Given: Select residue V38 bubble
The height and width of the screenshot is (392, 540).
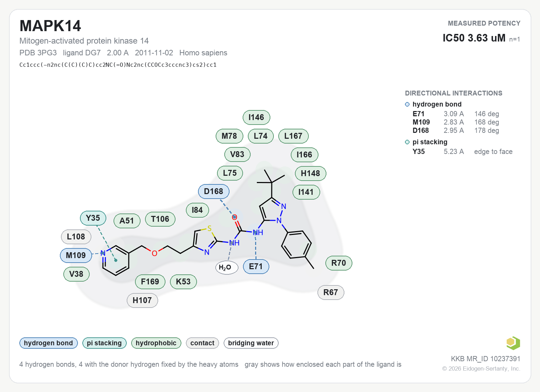Looking at the screenshot, I should click(x=76, y=274).
